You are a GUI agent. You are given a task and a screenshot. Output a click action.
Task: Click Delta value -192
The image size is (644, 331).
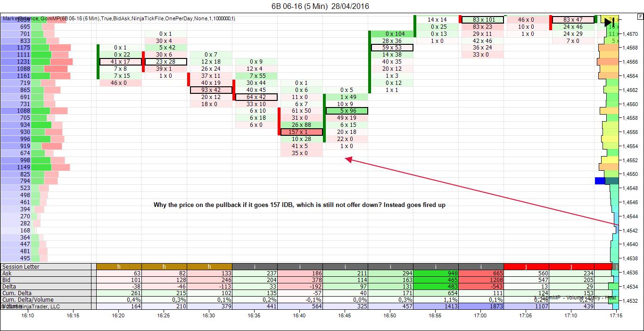pos(300,287)
